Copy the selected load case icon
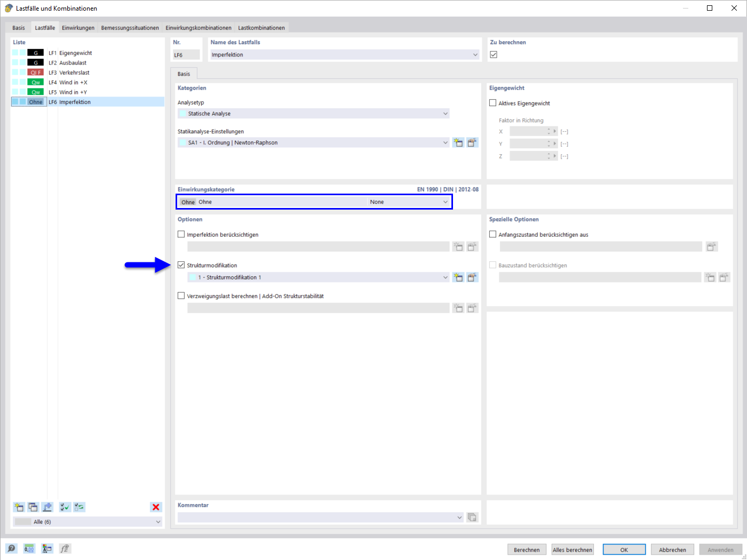Image resolution: width=747 pixels, height=560 pixels. point(33,507)
